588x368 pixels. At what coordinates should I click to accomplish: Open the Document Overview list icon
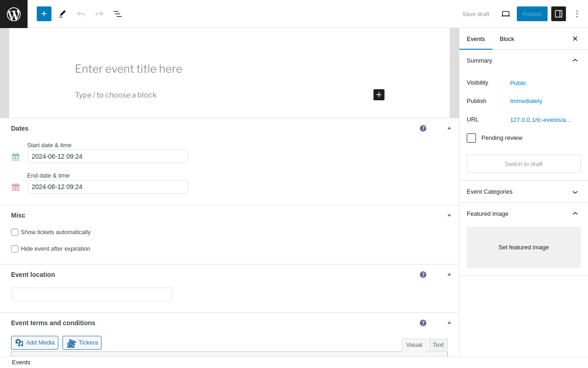click(118, 14)
